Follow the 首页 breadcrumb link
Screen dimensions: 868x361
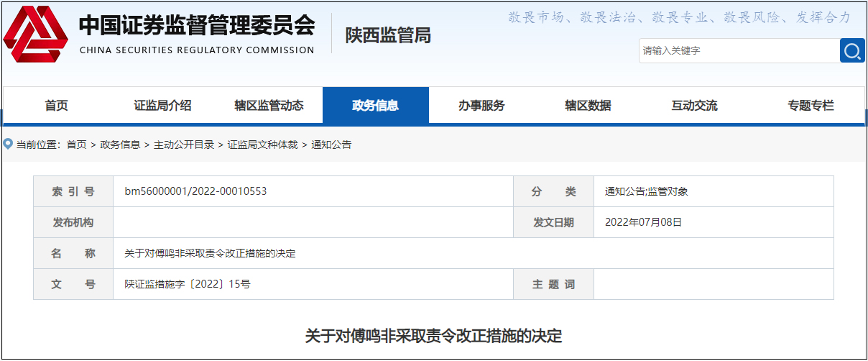click(76, 145)
